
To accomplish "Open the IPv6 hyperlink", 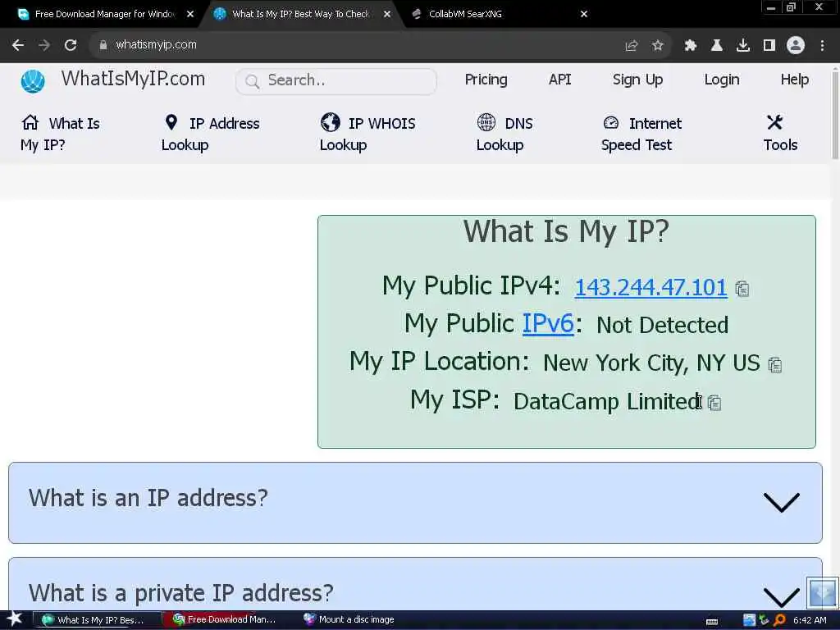I will (547, 323).
